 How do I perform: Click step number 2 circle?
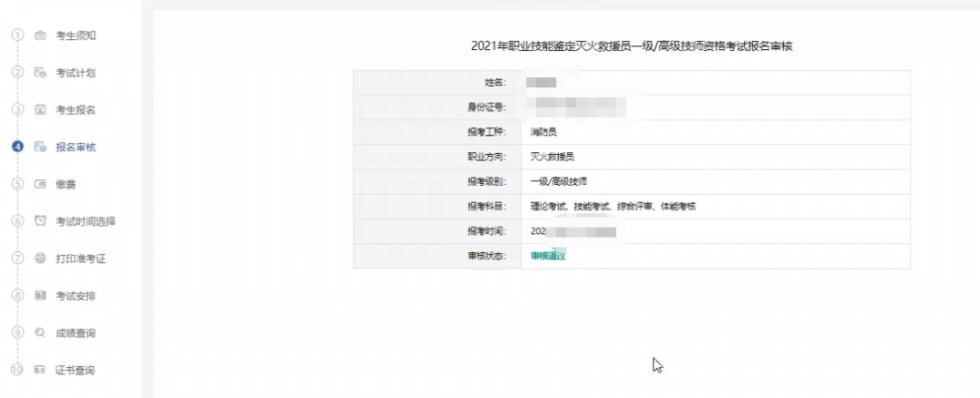17,73
